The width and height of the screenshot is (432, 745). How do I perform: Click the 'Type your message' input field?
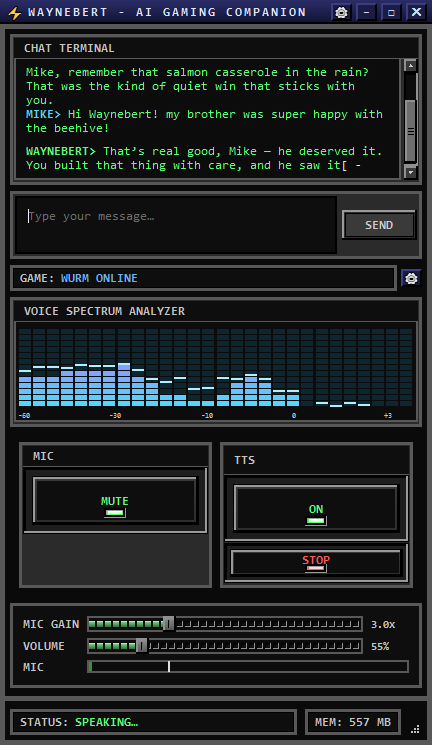176,225
